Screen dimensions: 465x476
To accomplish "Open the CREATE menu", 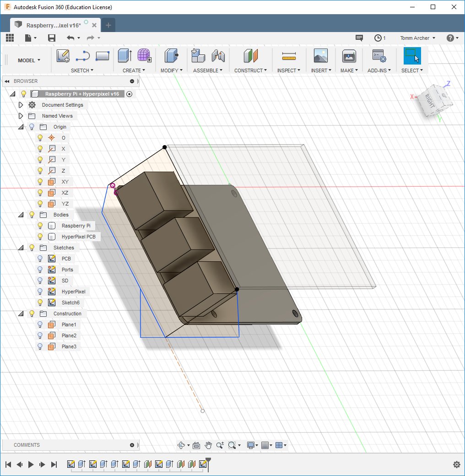I will pos(134,70).
